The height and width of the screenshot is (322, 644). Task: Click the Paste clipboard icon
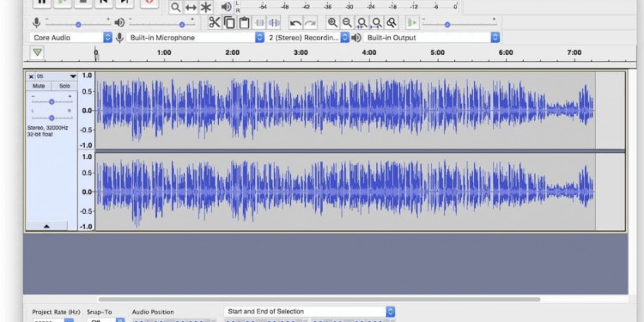(x=245, y=22)
